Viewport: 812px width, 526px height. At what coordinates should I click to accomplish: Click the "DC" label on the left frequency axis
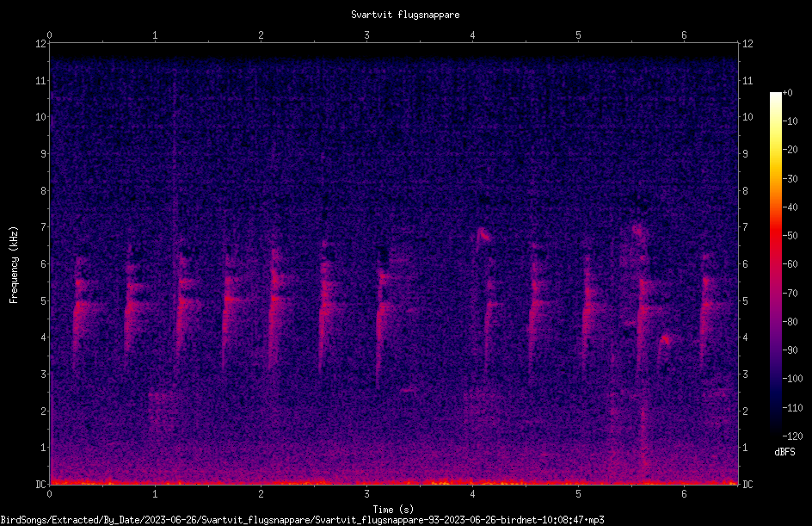click(40, 485)
